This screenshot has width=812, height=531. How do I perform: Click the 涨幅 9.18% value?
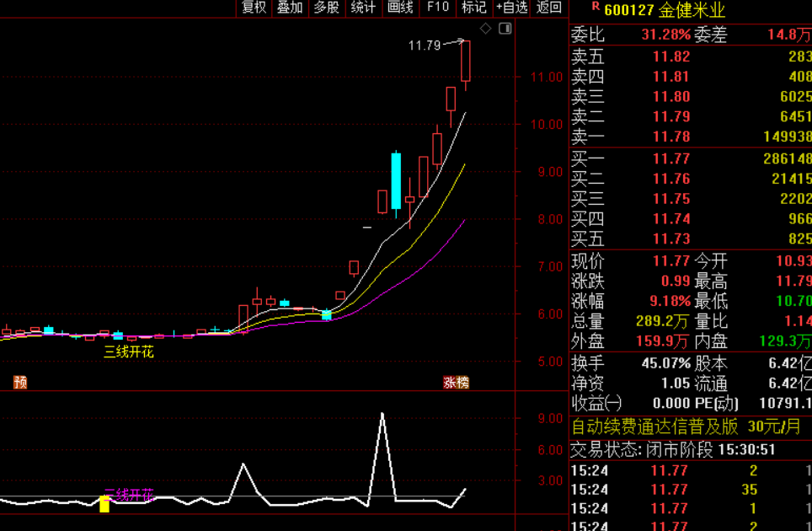(670, 301)
